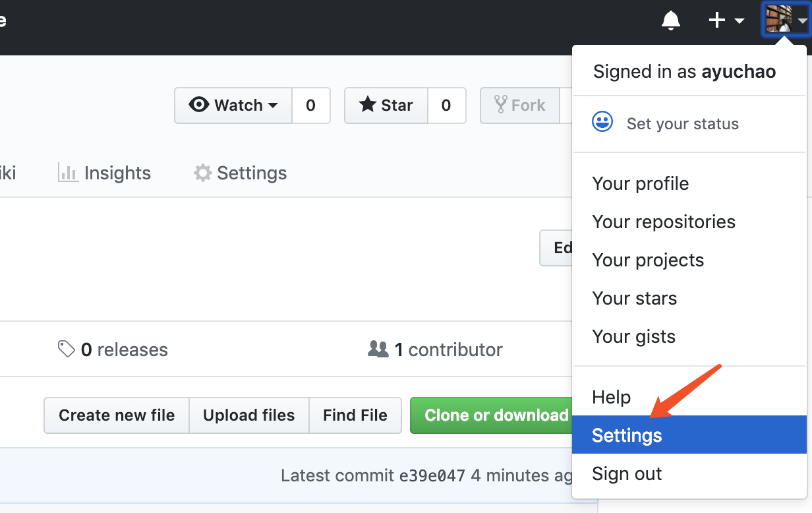The height and width of the screenshot is (513, 812).
Task: Click the notifications bell icon
Action: pyautogui.click(x=670, y=20)
